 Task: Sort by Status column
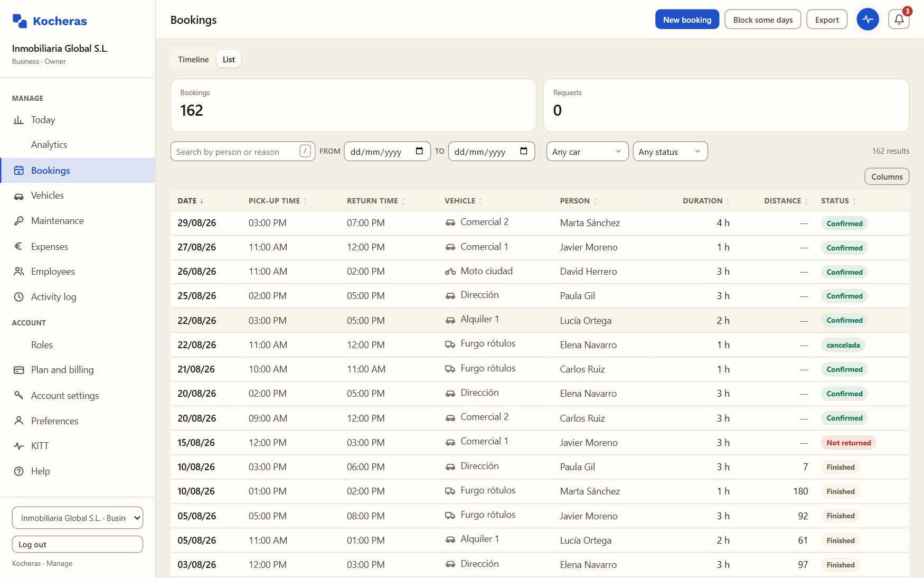(x=838, y=201)
